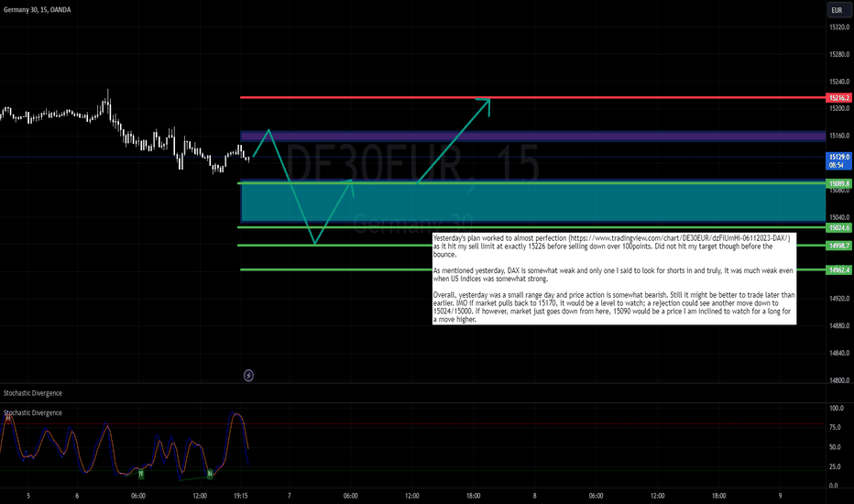Click the 15320.0 price axis value
This screenshot has height=504, width=854.
[x=839, y=27]
